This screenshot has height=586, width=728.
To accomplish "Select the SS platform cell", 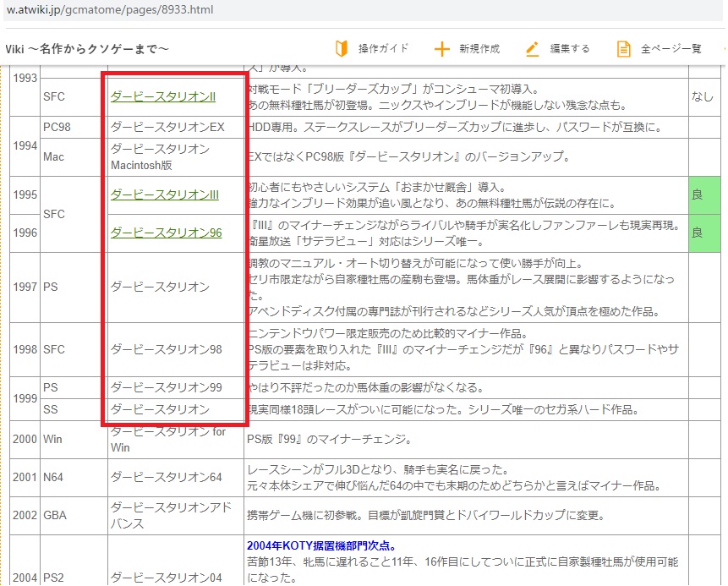I will 74,409.
